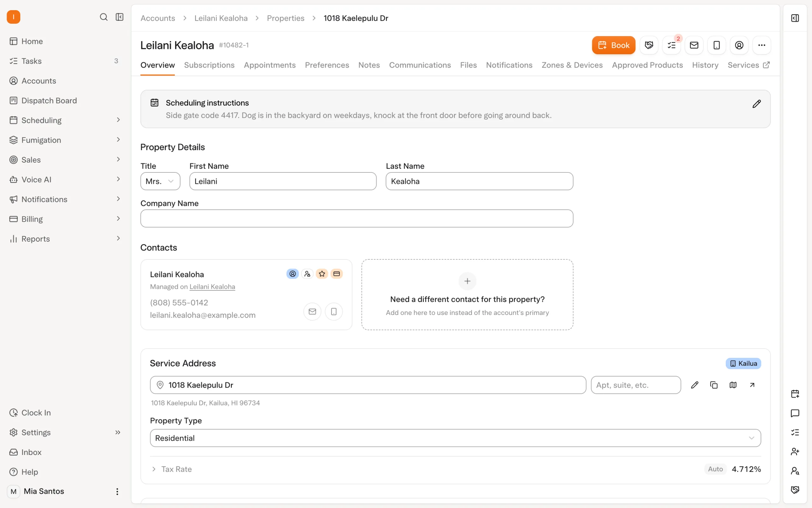Open the map icon for service address

(x=733, y=385)
